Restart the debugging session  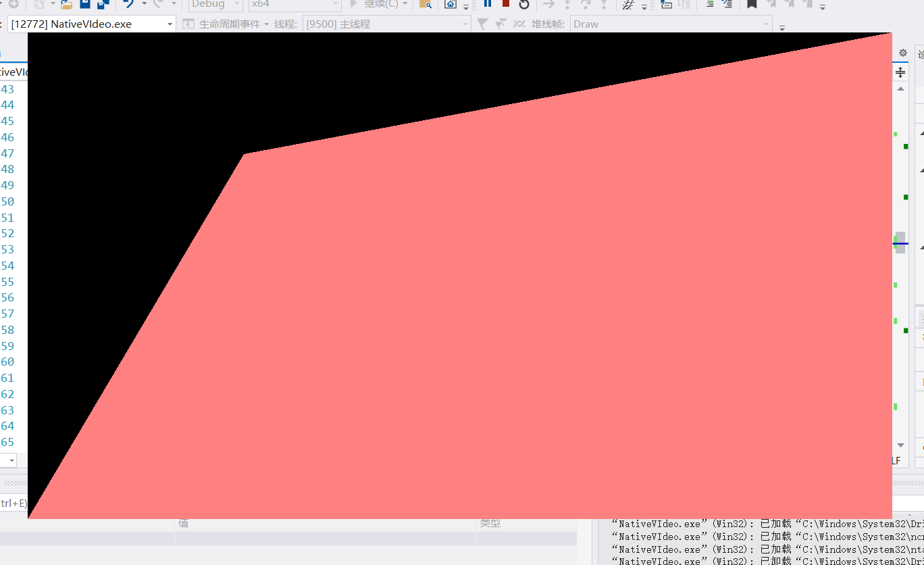point(524,4)
